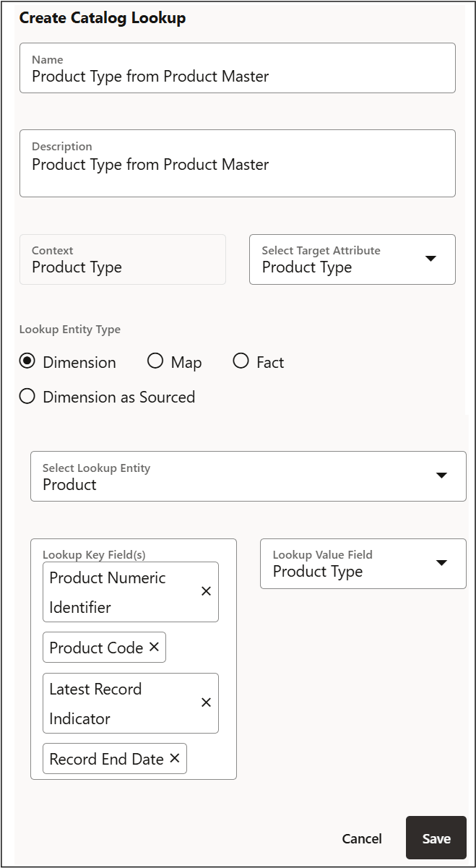The height and width of the screenshot is (868, 476).
Task: Click the Select Lookup Entity dropdown arrow
Action: tap(441, 476)
